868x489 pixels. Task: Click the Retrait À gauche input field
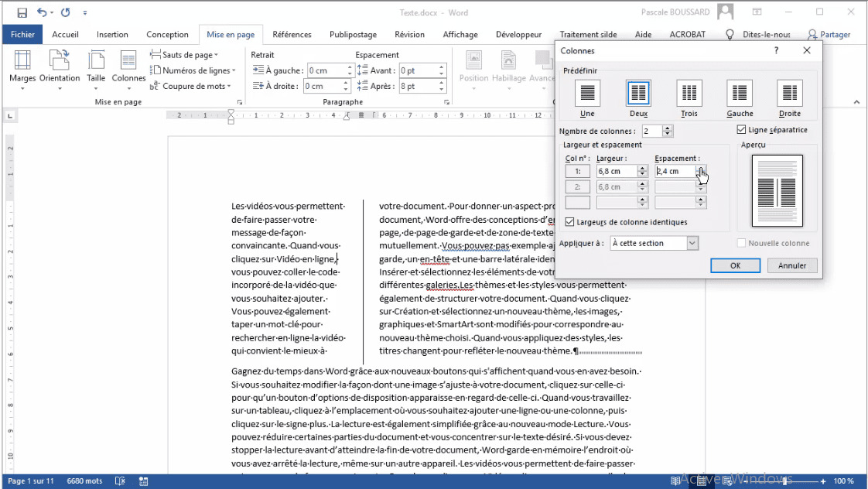coord(326,70)
